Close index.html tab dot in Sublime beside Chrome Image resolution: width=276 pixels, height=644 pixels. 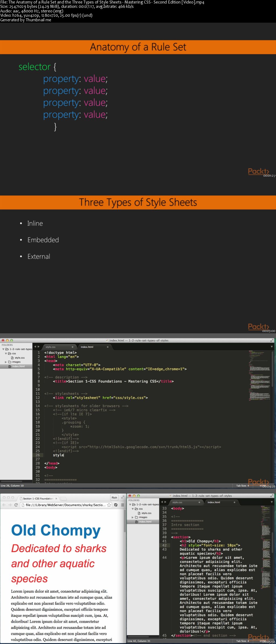tap(234, 502)
